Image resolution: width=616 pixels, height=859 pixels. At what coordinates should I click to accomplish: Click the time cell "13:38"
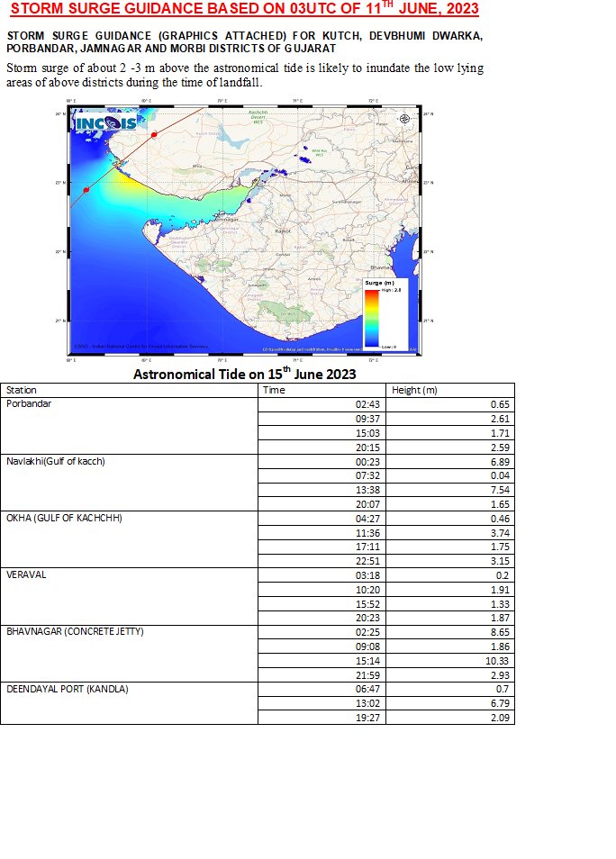322,490
